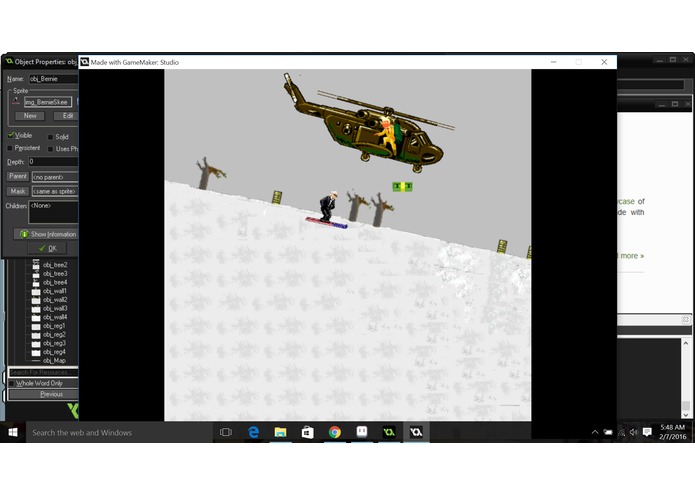The image size is (695, 494).
Task: Select obj_Map in the resource tree
Action: [55, 361]
